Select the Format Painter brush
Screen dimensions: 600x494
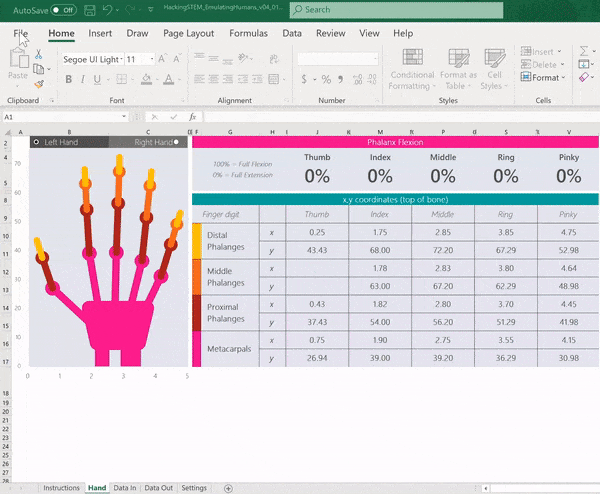click(39, 84)
